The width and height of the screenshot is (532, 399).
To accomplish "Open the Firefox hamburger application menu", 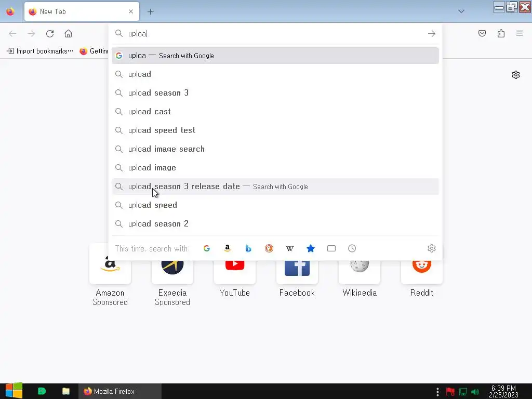I will click(520, 33).
